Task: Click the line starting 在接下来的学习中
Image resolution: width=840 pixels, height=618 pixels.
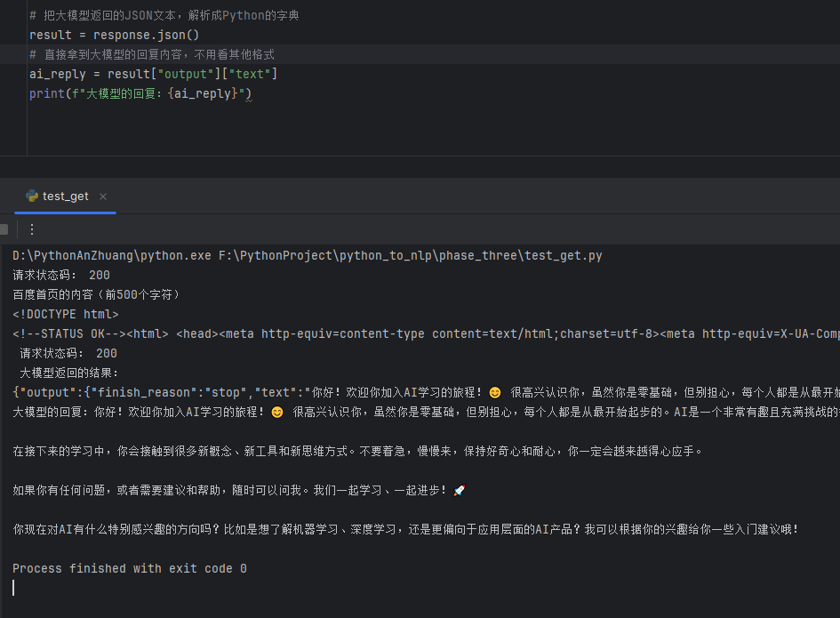Action: (358, 452)
